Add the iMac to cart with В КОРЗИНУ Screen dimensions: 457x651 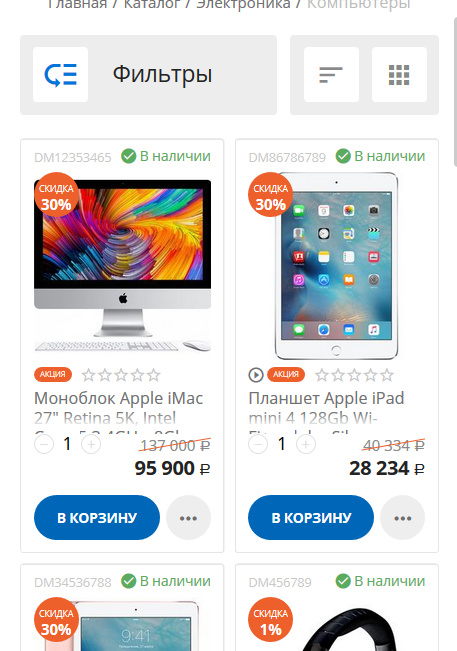point(97,518)
